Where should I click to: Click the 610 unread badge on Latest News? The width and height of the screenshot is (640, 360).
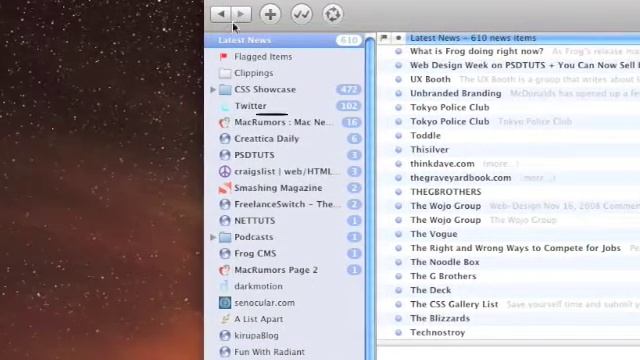[349, 40]
